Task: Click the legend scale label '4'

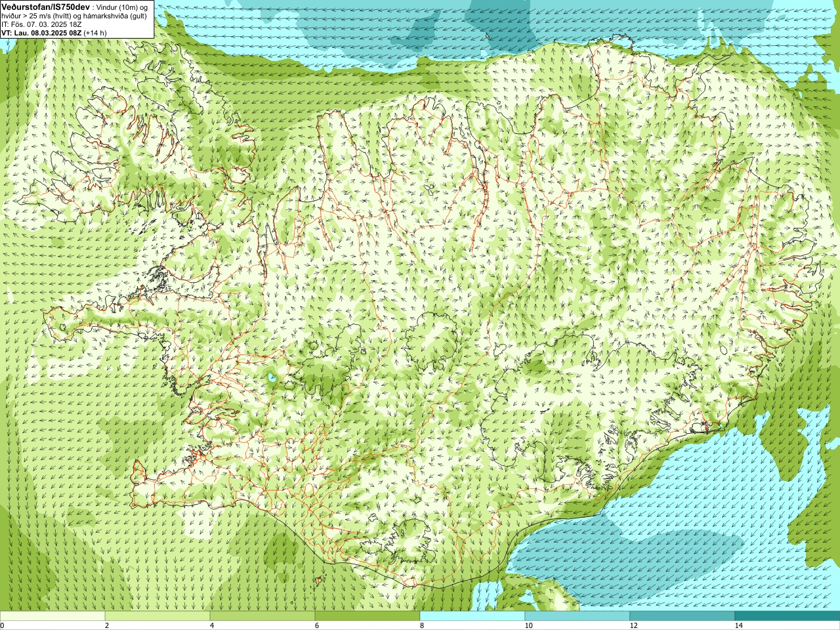Action: point(212,625)
